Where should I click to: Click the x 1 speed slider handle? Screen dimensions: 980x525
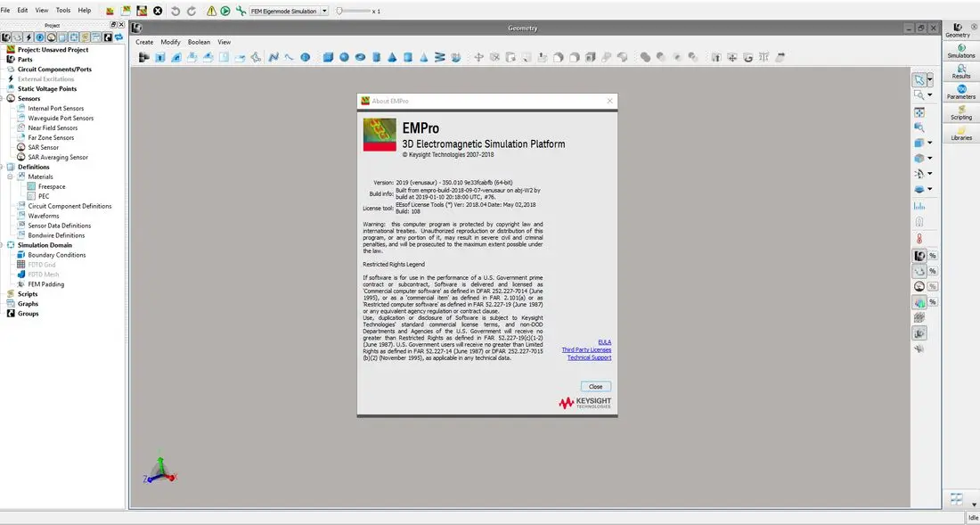(x=339, y=11)
